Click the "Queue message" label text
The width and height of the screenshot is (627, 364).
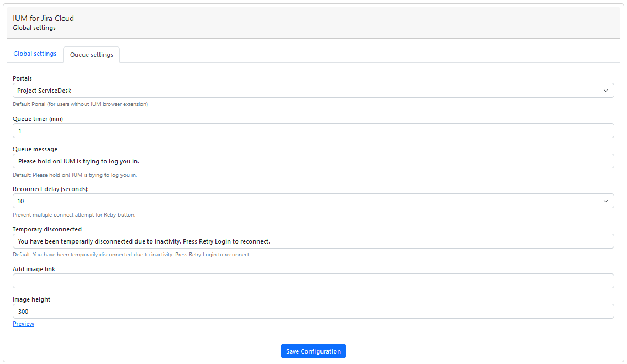click(35, 149)
